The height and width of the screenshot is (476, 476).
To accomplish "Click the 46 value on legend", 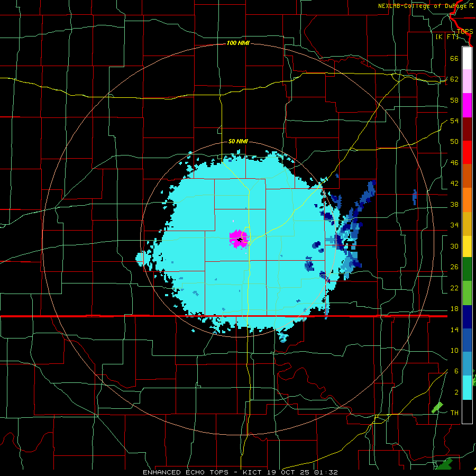I will click(454, 163).
